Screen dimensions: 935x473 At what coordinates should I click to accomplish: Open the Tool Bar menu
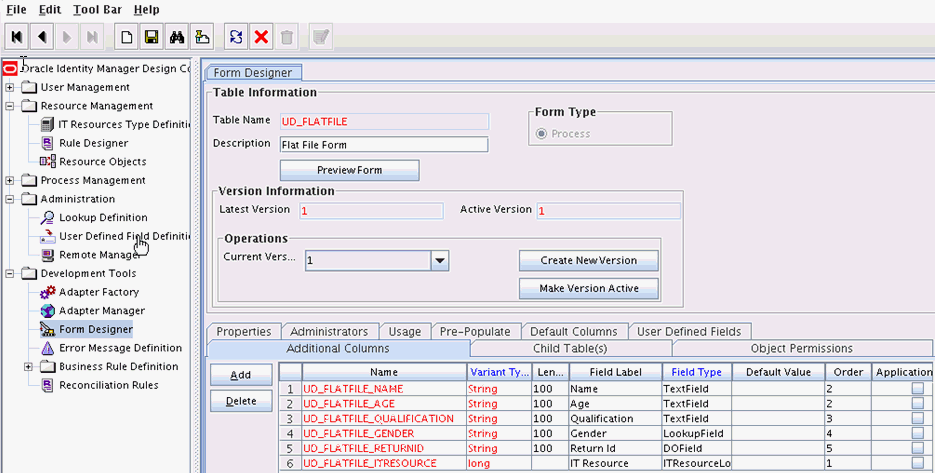[x=96, y=10]
